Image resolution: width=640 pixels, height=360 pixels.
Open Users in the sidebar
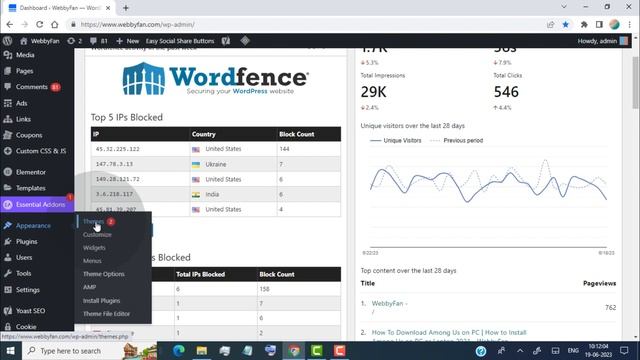(x=24, y=258)
